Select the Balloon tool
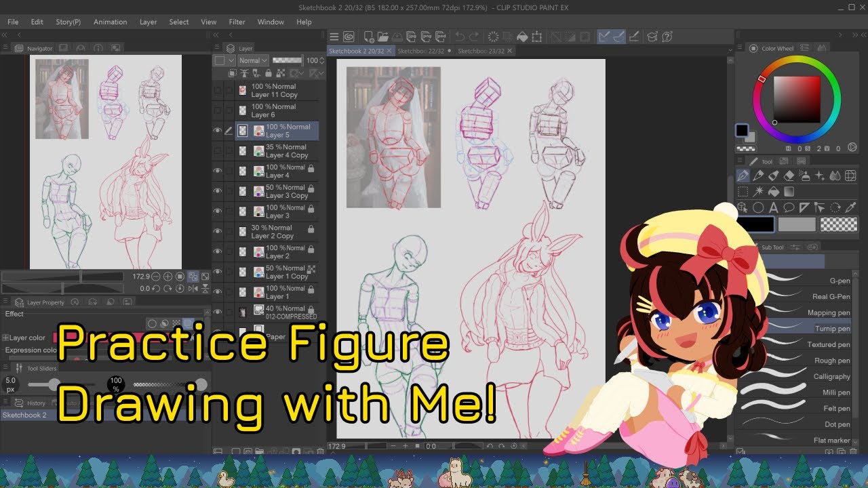Image resolution: width=868 pixels, height=488 pixels. coord(789,207)
